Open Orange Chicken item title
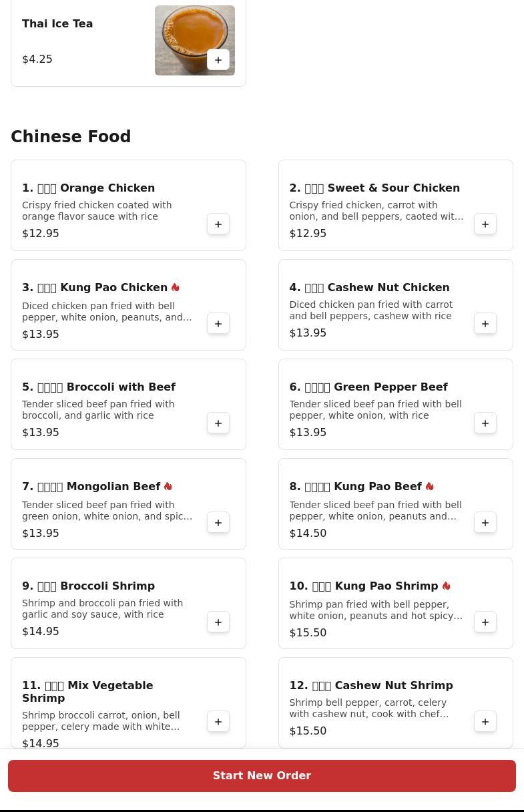Screen dimensions: 524x812 tap(88, 188)
